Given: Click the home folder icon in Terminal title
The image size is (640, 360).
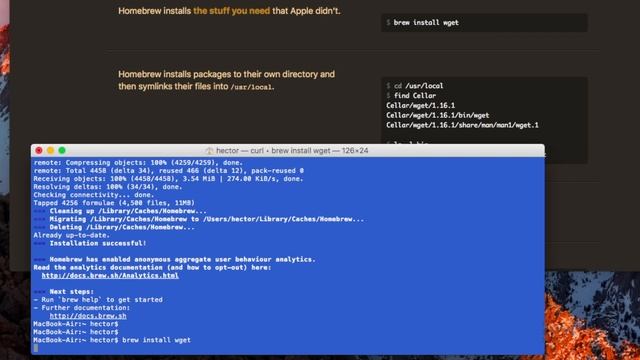Looking at the screenshot, I should pyautogui.click(x=209, y=151).
